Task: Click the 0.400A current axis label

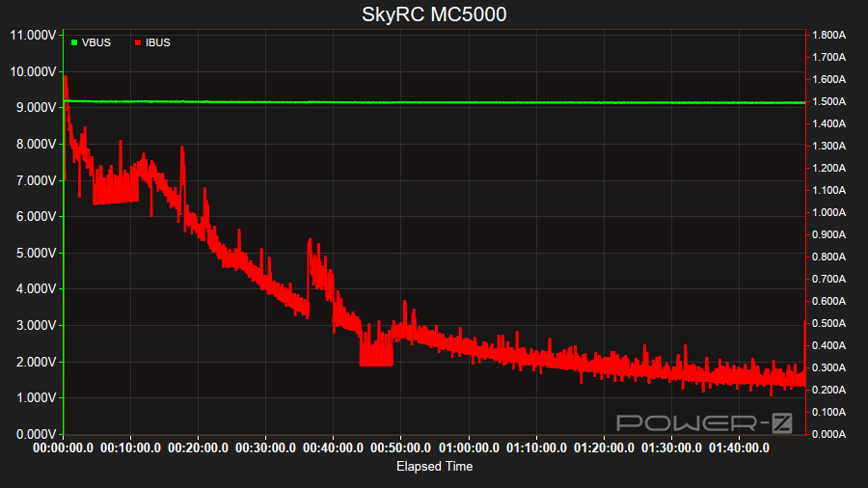Action: [x=828, y=346]
